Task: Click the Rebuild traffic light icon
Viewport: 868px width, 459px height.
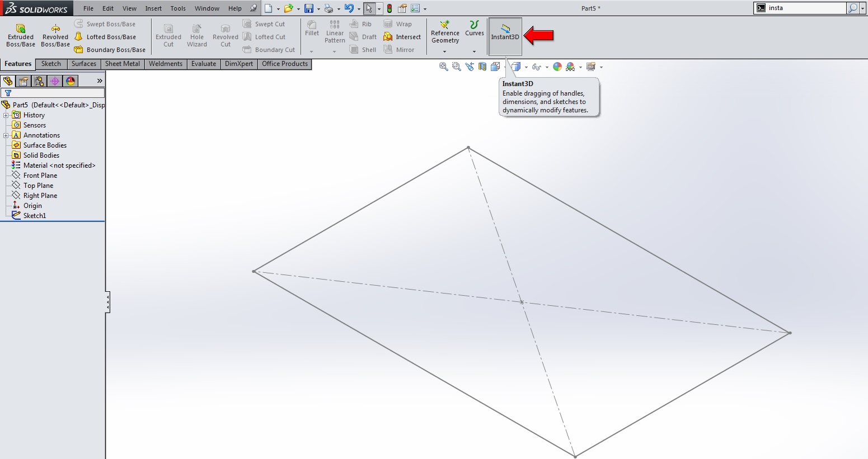Action: [x=390, y=8]
